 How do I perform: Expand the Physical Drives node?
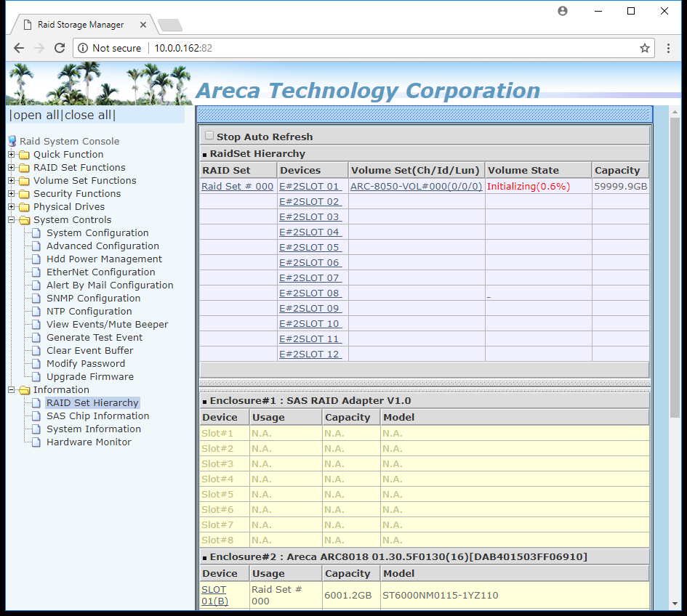pyautogui.click(x=12, y=206)
